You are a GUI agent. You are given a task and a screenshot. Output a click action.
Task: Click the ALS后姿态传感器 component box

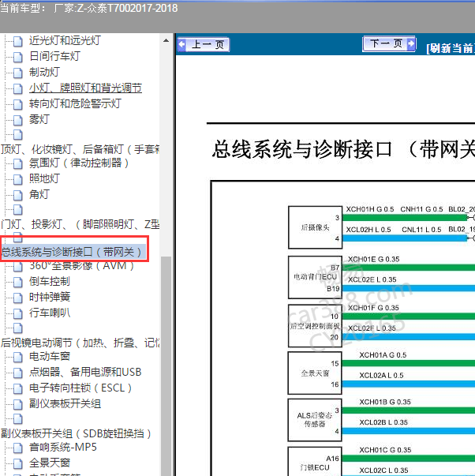[x=315, y=420]
